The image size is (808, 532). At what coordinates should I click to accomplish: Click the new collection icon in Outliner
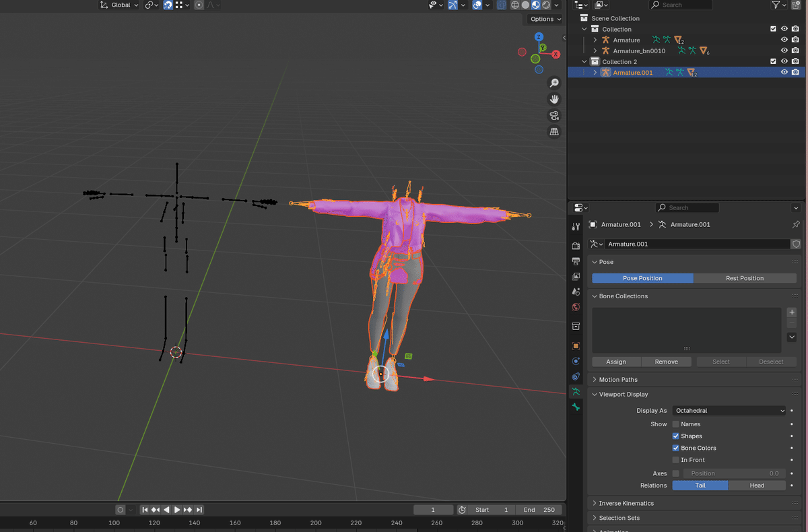tap(795, 5)
